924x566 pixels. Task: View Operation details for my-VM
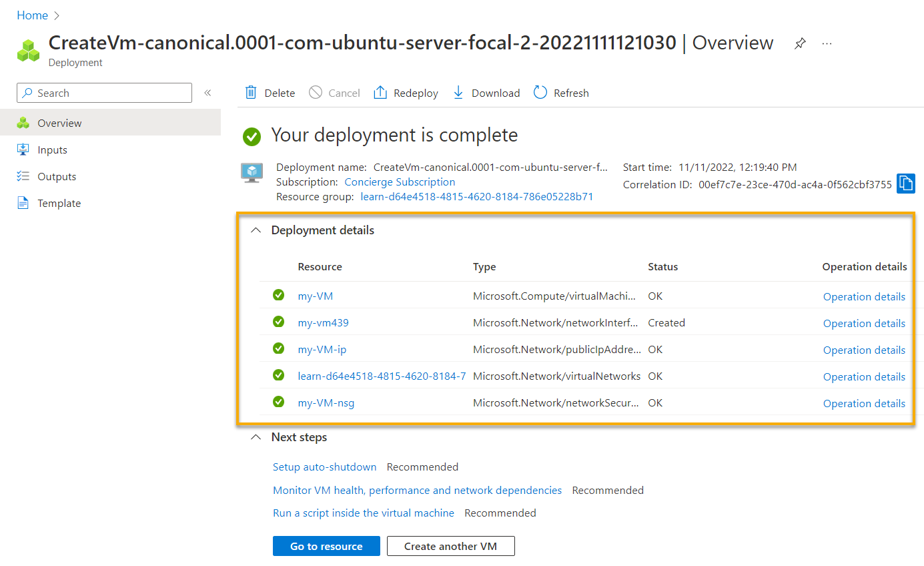pos(864,296)
